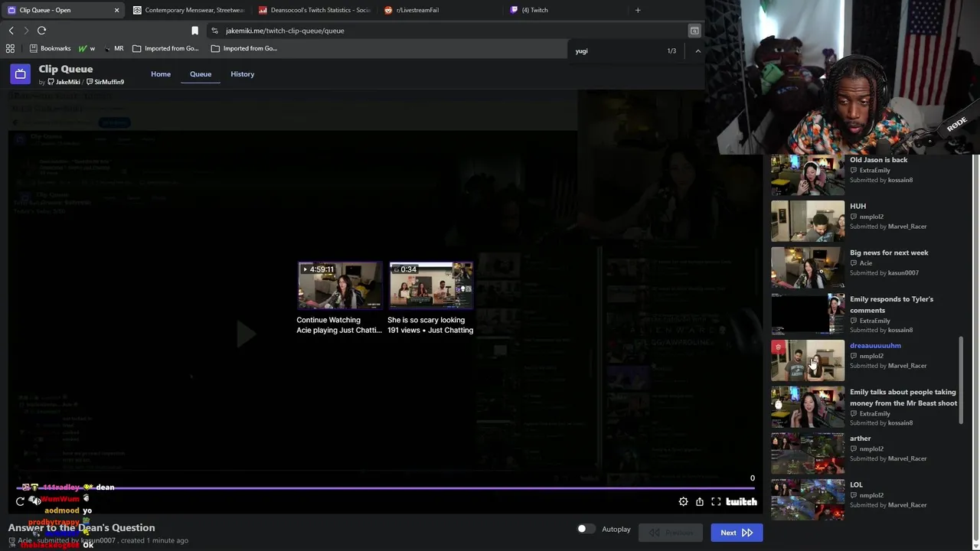
Task: Click the arther clip thumbnail
Action: point(808,454)
